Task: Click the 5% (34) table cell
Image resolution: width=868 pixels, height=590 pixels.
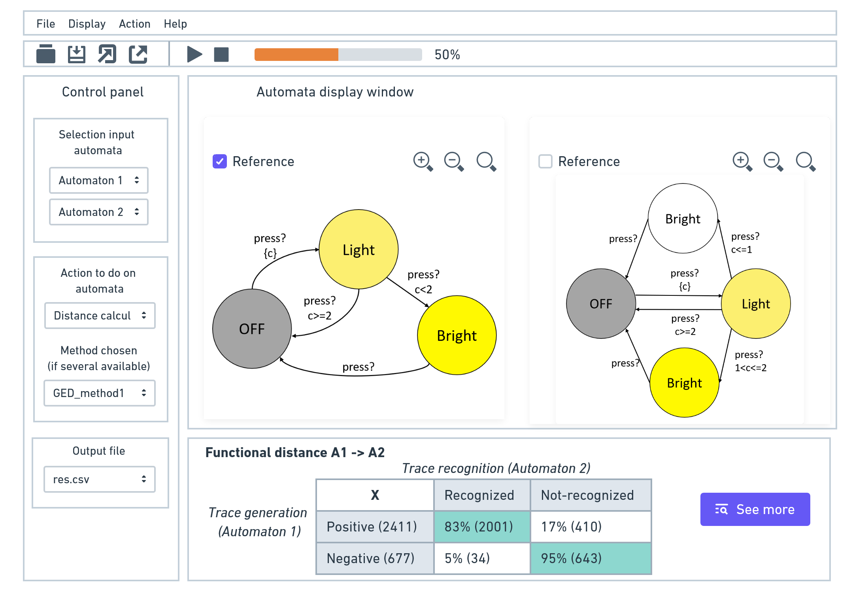Action: tap(482, 558)
